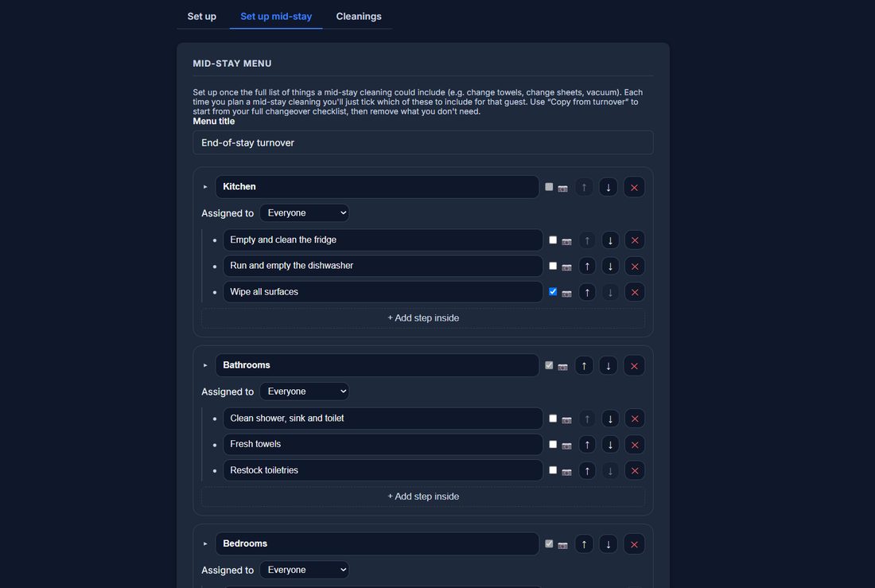Edit the Empty and clean the fridge text
875x588 pixels.
click(383, 239)
